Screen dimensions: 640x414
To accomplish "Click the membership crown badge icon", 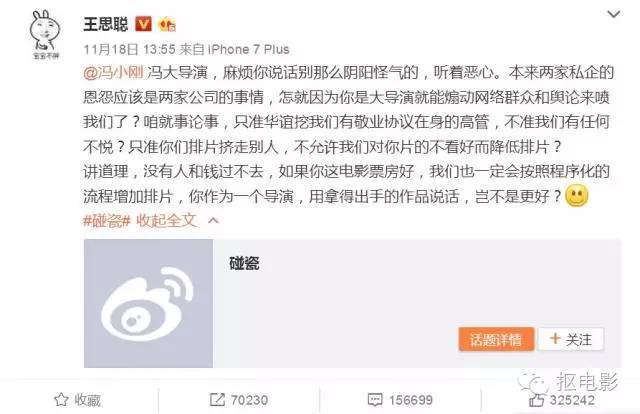I will click(167, 24).
